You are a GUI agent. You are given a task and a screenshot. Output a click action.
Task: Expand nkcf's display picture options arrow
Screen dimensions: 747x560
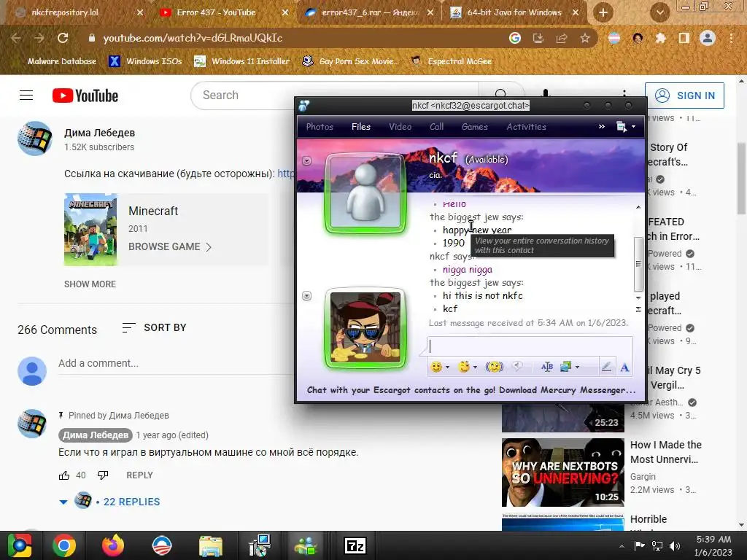click(x=307, y=161)
